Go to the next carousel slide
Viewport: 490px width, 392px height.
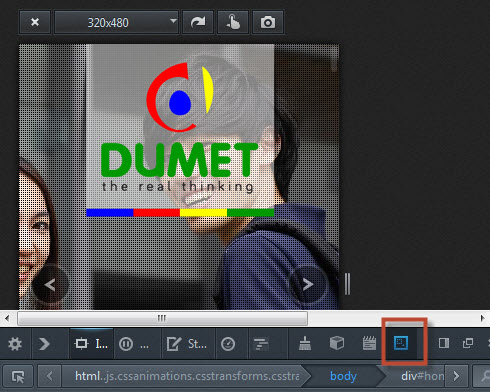[307, 284]
